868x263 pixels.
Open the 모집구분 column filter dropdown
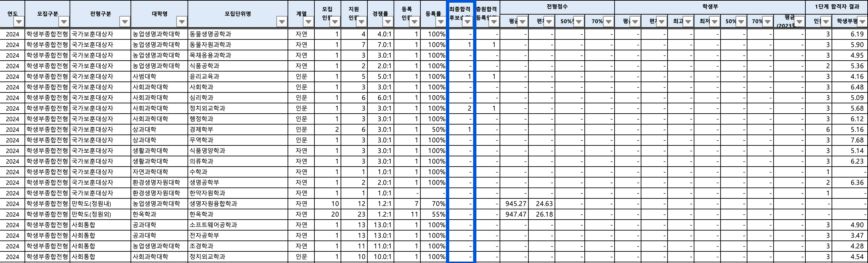click(x=64, y=22)
